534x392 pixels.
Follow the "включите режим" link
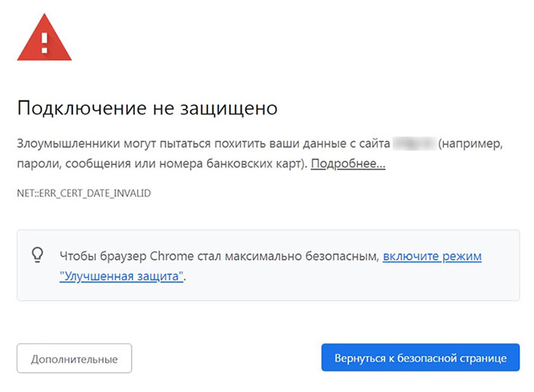tap(432, 257)
